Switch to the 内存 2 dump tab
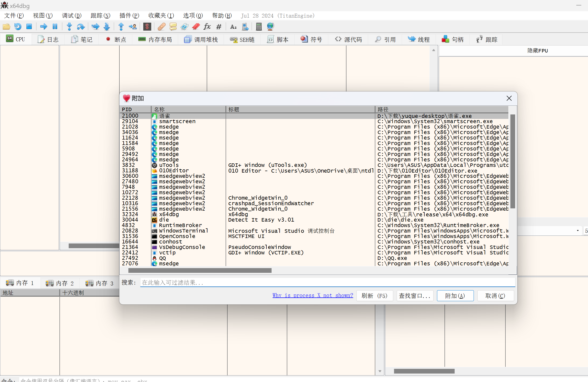The height and width of the screenshot is (382, 588). coord(60,283)
